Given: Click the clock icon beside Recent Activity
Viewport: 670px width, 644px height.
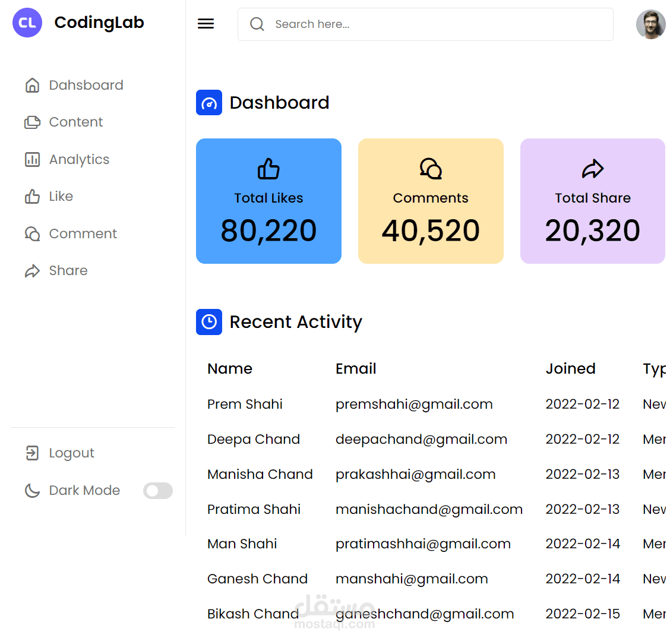Looking at the screenshot, I should (209, 322).
